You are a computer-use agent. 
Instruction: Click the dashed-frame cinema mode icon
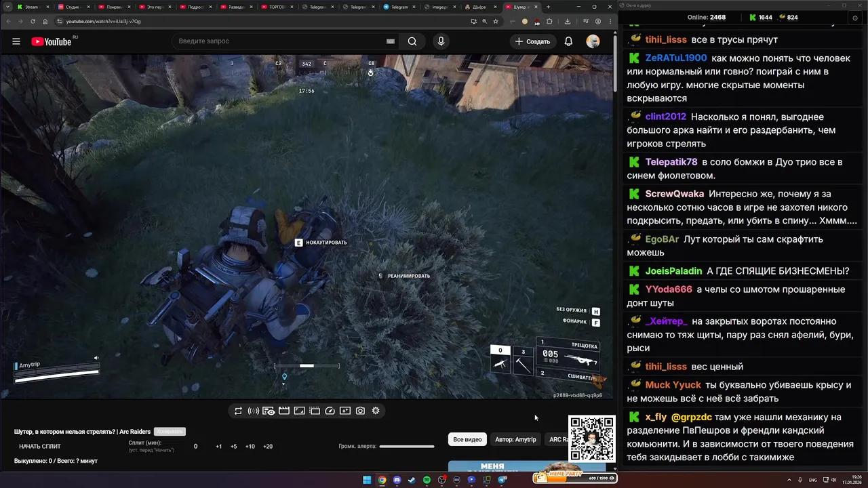tap(315, 411)
